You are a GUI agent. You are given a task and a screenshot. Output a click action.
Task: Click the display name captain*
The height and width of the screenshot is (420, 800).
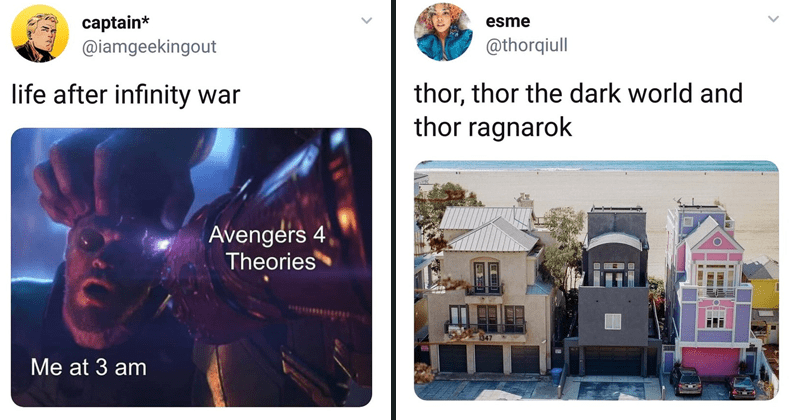115,22
